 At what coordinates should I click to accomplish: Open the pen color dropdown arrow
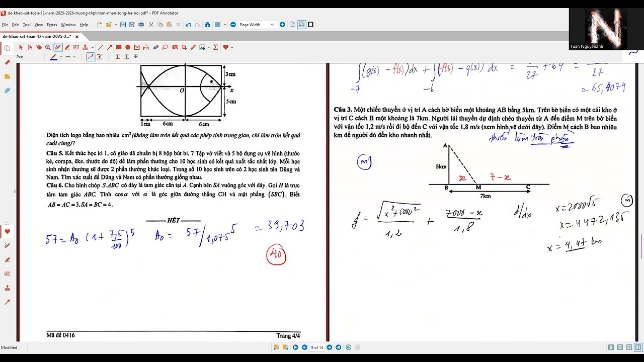pos(61,57)
